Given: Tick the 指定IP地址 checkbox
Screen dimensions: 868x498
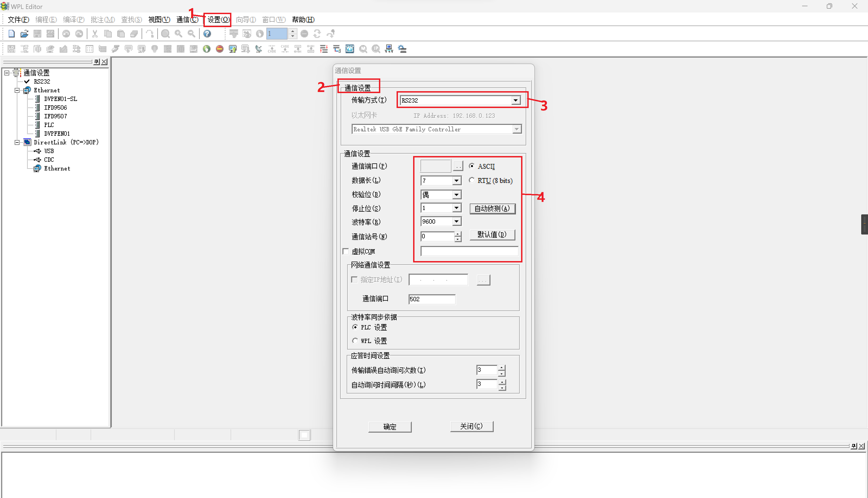Looking at the screenshot, I should 354,280.
